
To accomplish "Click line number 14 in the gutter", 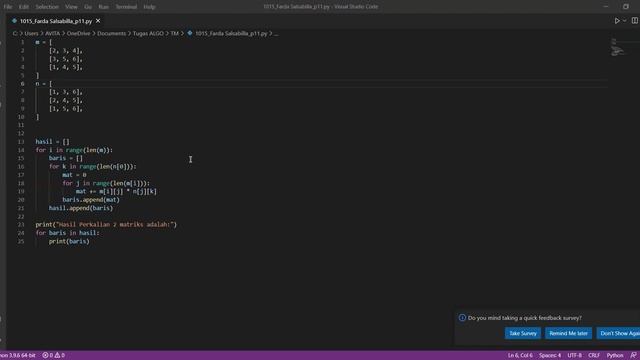I will click(21, 150).
